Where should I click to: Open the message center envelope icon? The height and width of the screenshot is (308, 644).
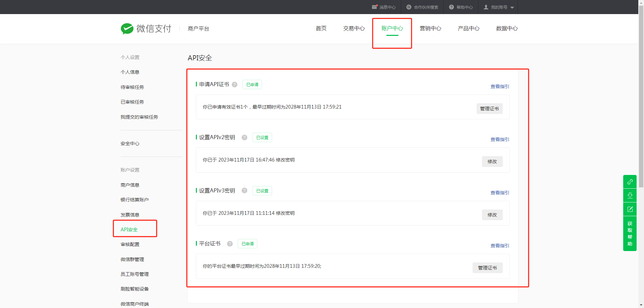(x=374, y=7)
